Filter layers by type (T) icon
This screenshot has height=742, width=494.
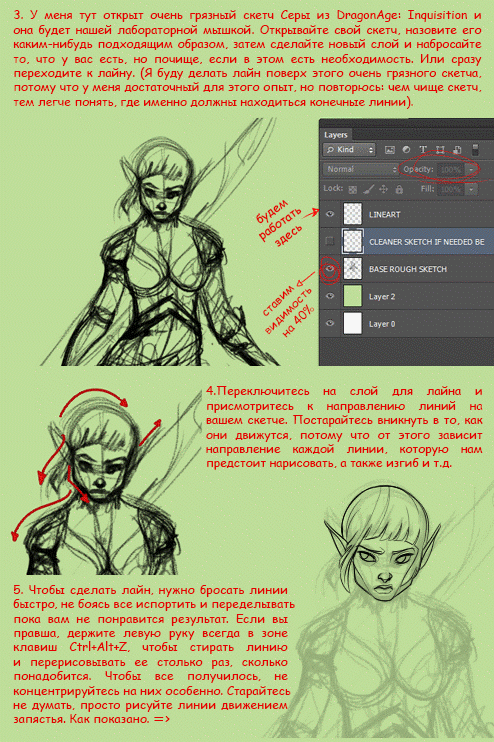click(x=423, y=150)
